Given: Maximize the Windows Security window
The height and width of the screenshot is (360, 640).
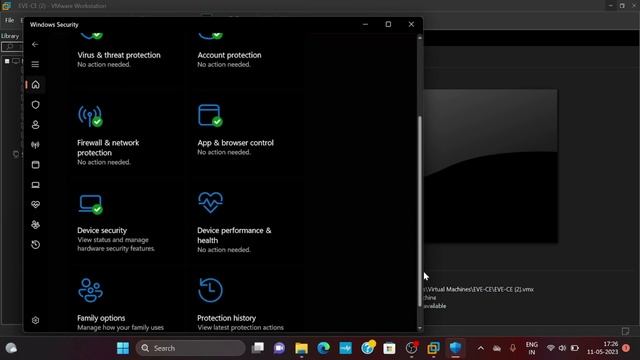Looking at the screenshot, I should (x=388, y=24).
